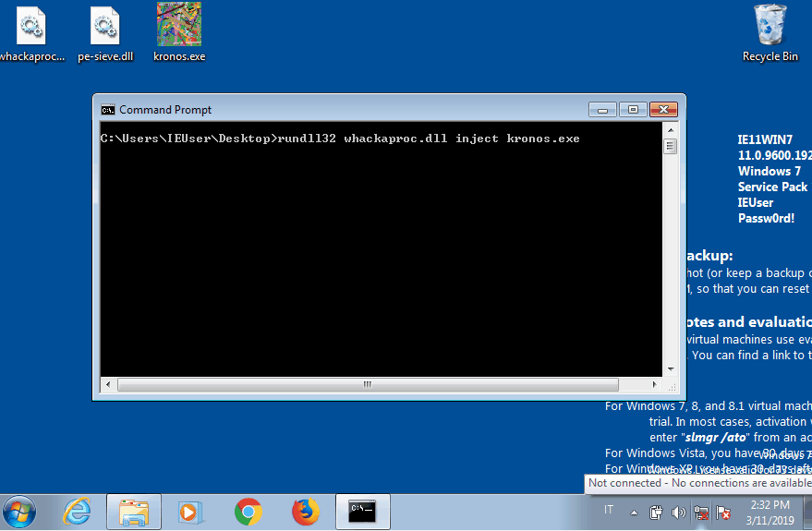Show hidden tray icons arrow
Image resolution: width=812 pixels, height=531 pixels.
point(634,513)
